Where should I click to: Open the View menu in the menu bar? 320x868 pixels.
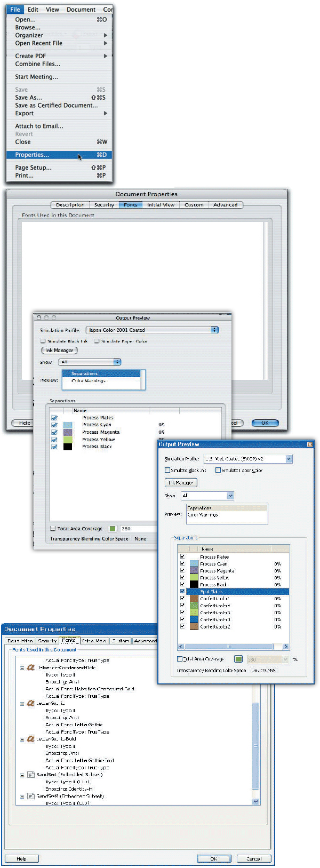pos(52,9)
